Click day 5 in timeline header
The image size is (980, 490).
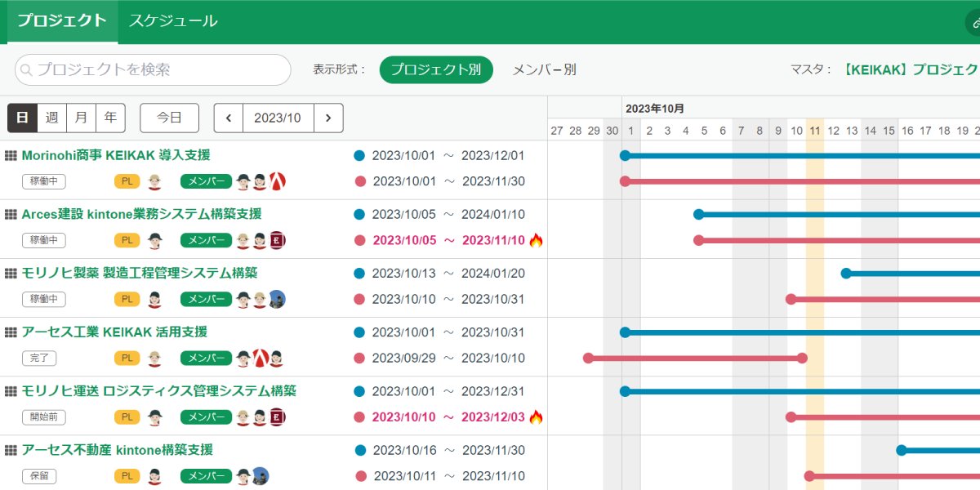[x=704, y=131]
